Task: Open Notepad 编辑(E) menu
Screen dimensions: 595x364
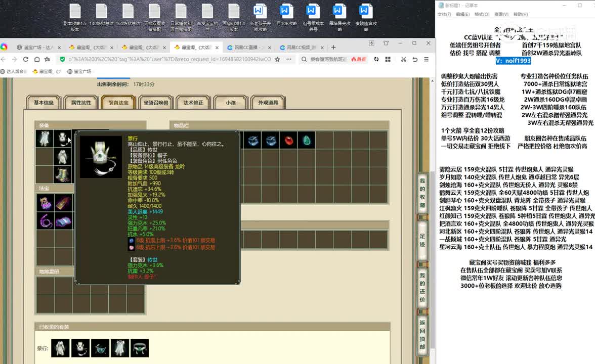Action: [462, 14]
